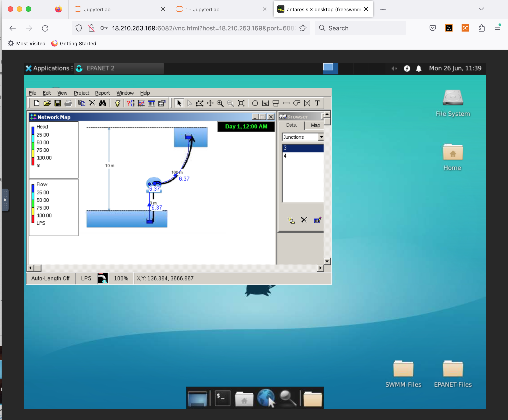Screen dimensions: 508x420
Task: Click the Full Extent view icon
Action: 241,103
